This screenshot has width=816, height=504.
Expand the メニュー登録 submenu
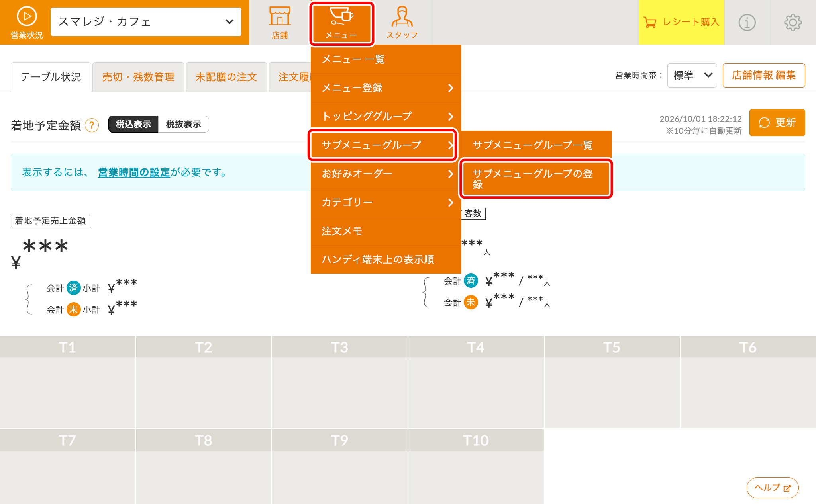tap(386, 88)
